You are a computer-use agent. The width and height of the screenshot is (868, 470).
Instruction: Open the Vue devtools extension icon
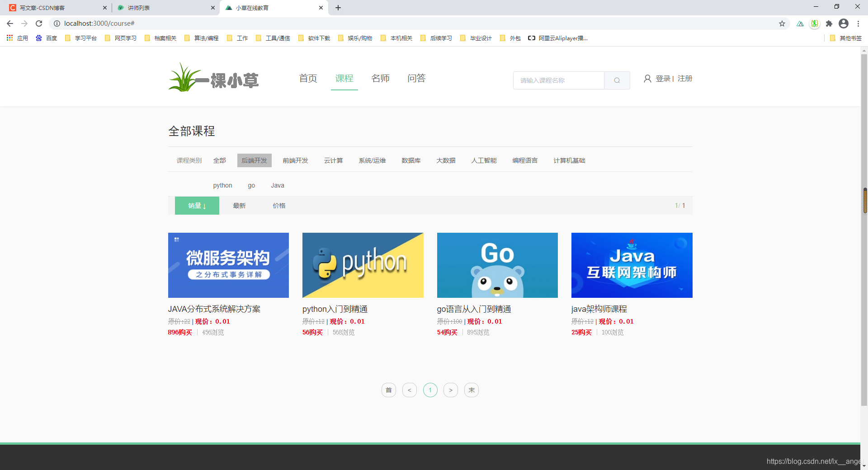(800, 23)
